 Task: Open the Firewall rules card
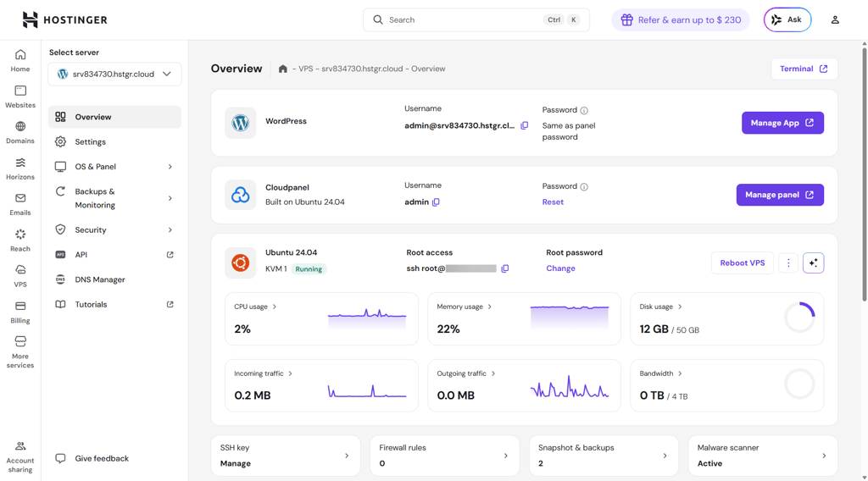(x=444, y=456)
